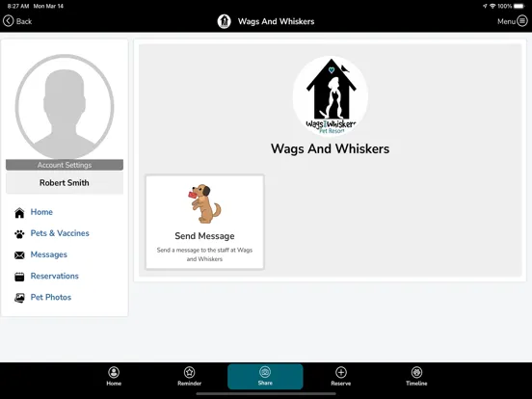The width and height of the screenshot is (532, 399).
Task: Click the 8:27 AM clock text
Action: pos(18,6)
